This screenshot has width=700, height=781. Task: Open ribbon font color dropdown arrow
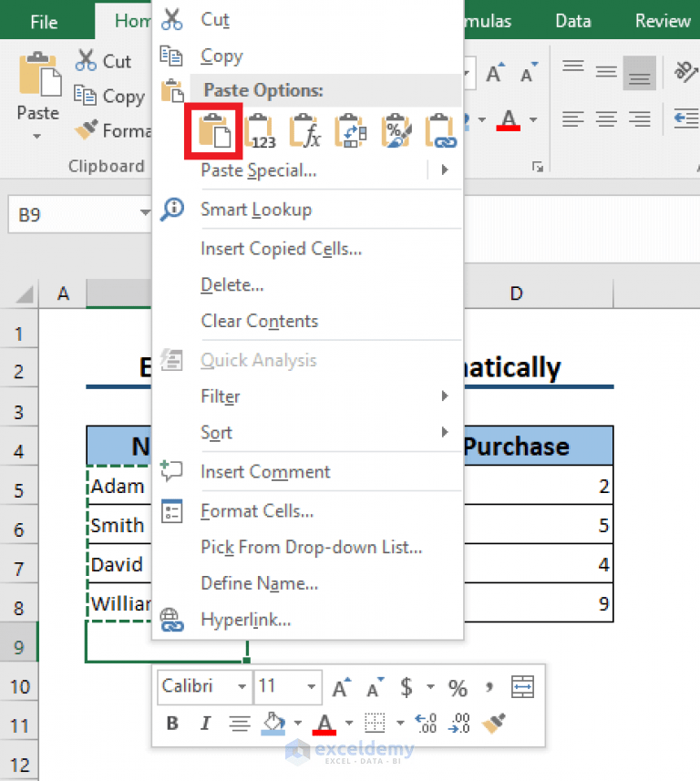[533, 119]
